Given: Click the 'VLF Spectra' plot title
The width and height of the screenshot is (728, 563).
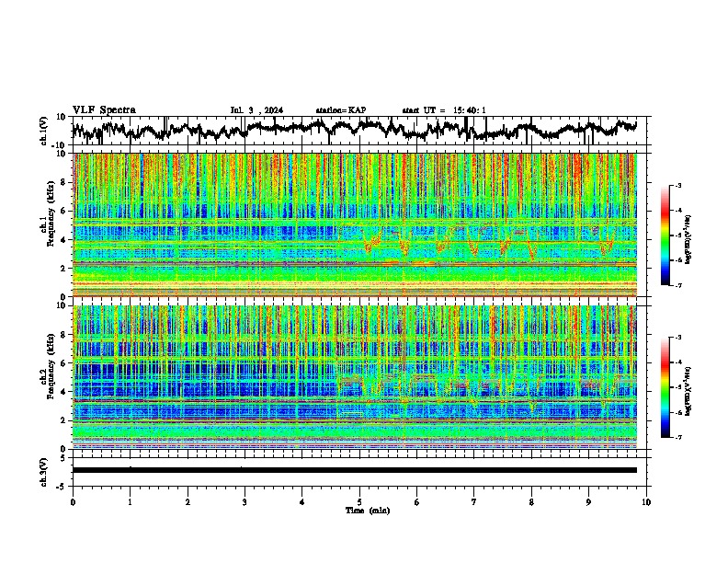Looking at the screenshot, I should (x=105, y=110).
